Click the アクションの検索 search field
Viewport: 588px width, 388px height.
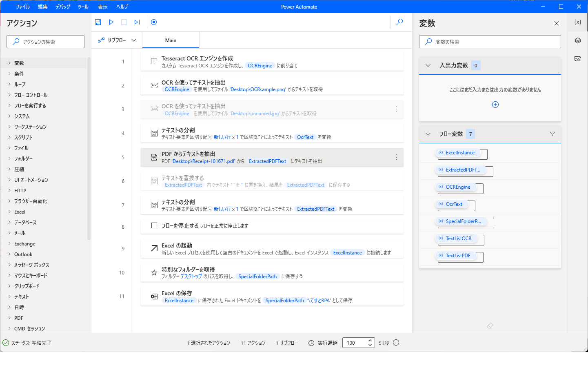pos(45,42)
